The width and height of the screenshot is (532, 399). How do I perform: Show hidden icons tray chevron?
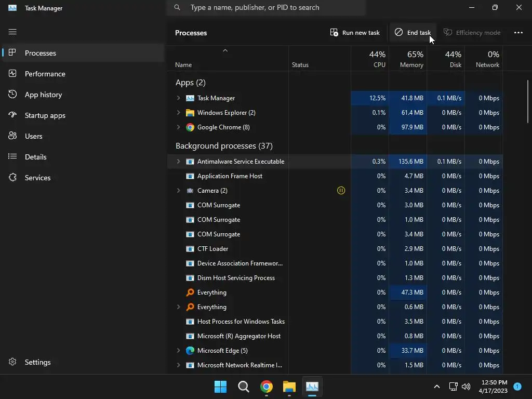437,387
